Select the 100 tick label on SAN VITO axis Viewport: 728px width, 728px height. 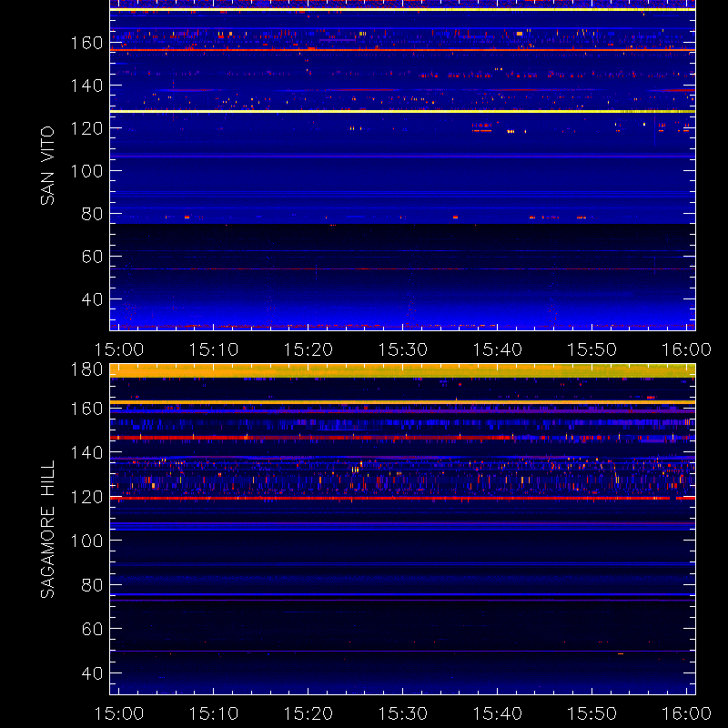pos(86,171)
